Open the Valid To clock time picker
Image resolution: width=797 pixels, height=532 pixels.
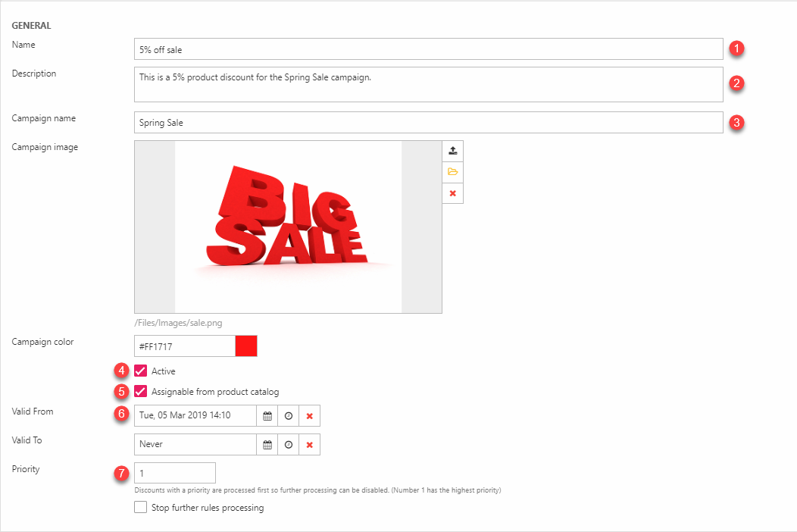click(288, 445)
